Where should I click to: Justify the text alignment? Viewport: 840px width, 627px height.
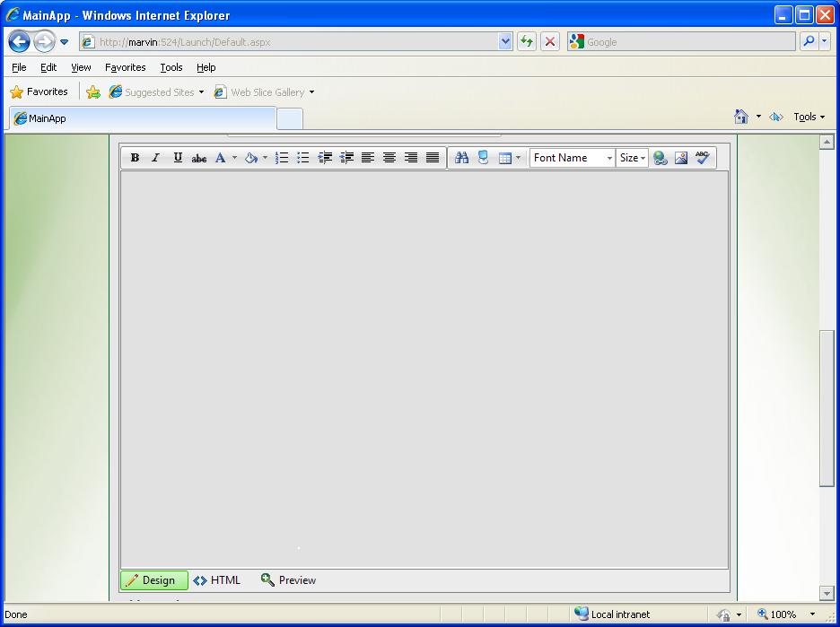[433, 157]
